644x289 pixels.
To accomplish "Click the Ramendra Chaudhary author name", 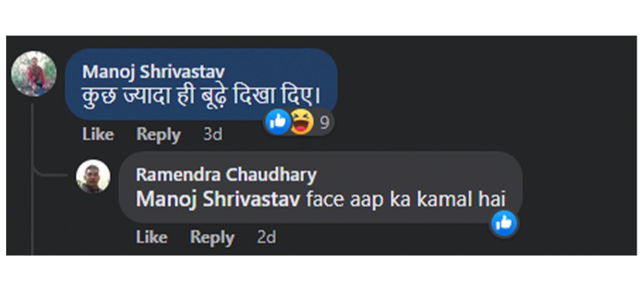I will click(x=226, y=175).
